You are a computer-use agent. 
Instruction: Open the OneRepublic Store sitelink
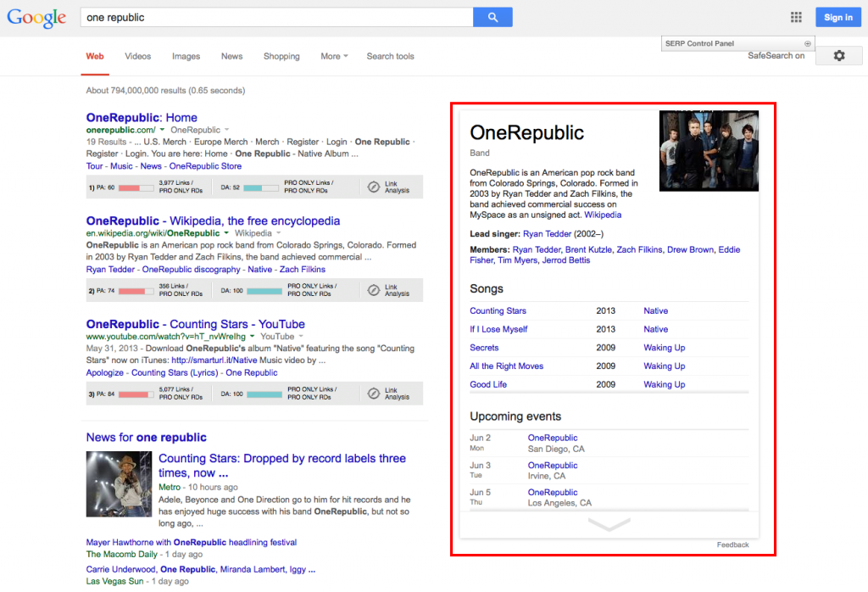pyautogui.click(x=205, y=166)
